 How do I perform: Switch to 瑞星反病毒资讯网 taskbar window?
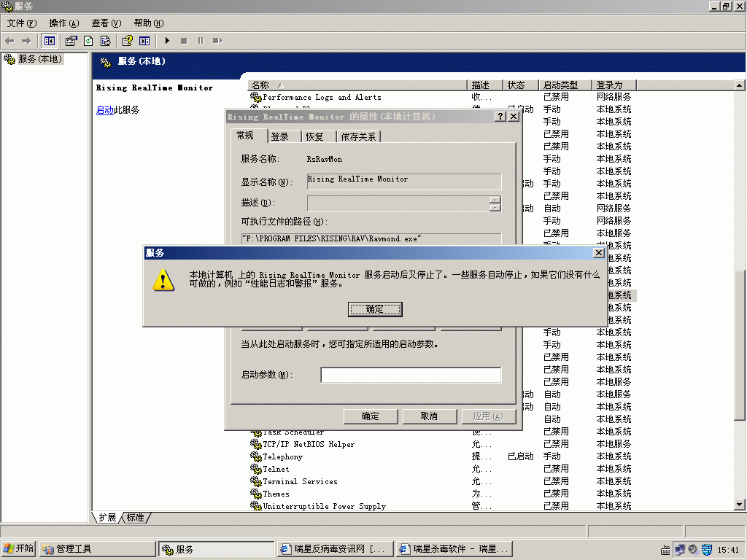click(336, 549)
